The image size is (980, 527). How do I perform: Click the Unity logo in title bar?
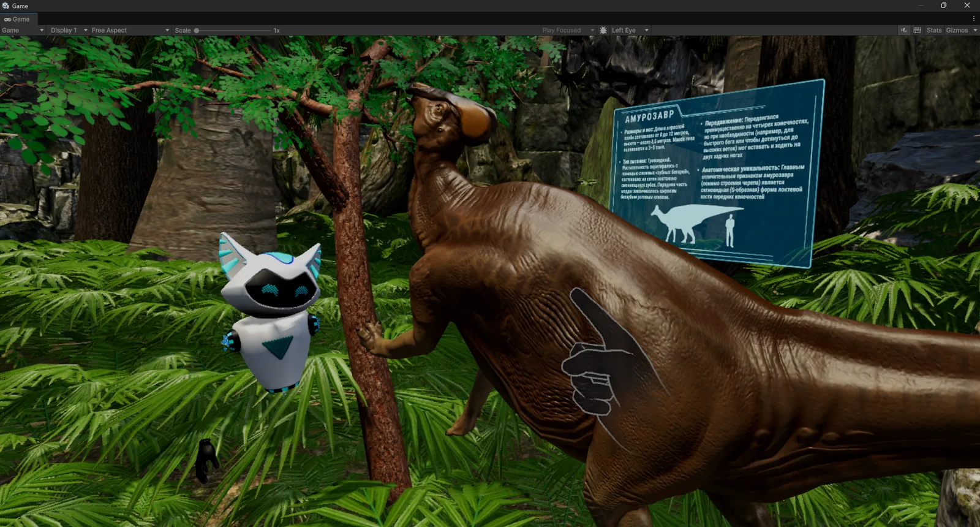6,6
